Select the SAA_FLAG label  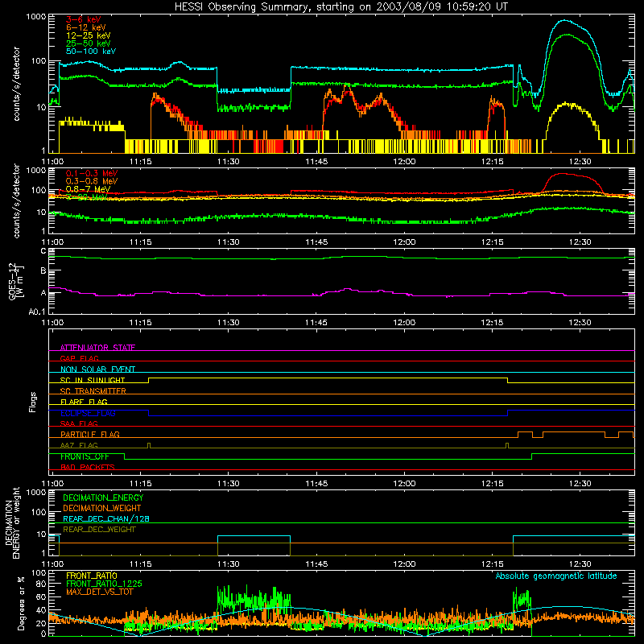[x=79, y=423]
